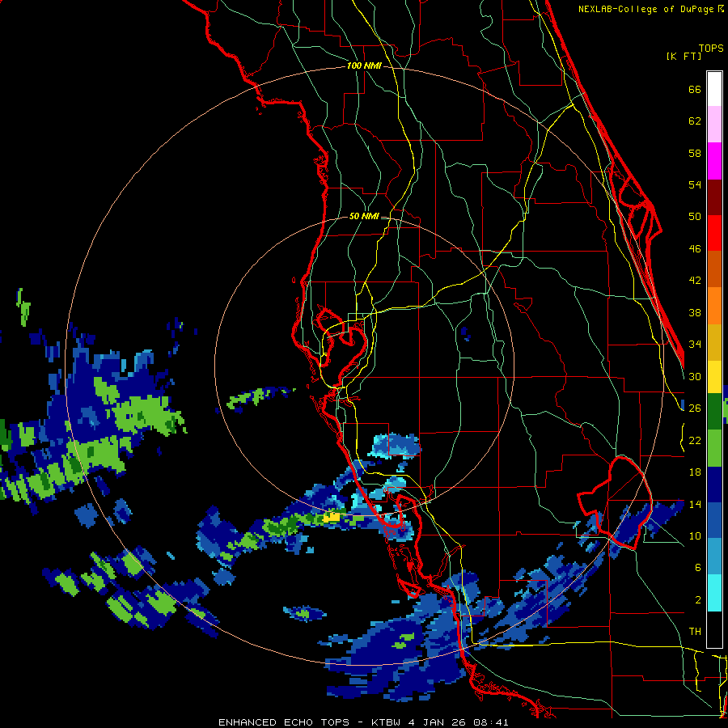
Task: Click the '[K FT]' units label
Action: tap(684, 56)
